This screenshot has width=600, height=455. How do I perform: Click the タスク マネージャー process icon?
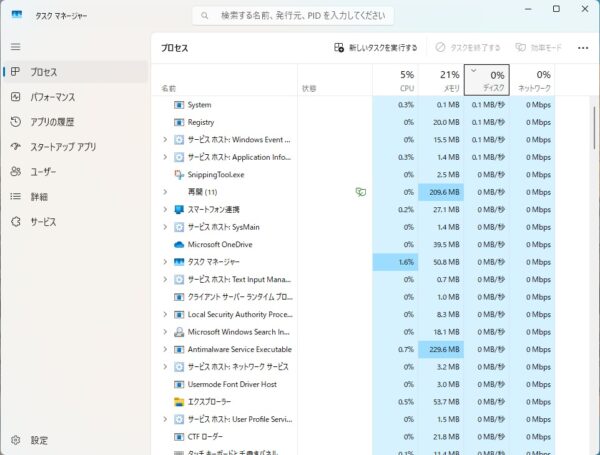coord(179,262)
